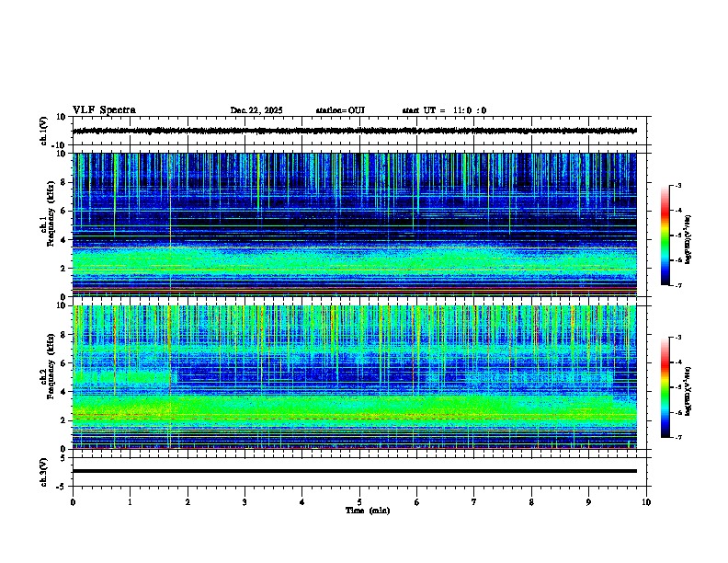The width and height of the screenshot is (728, 563).
Task: Click the '5' tick on time axis
Action: tap(359, 502)
